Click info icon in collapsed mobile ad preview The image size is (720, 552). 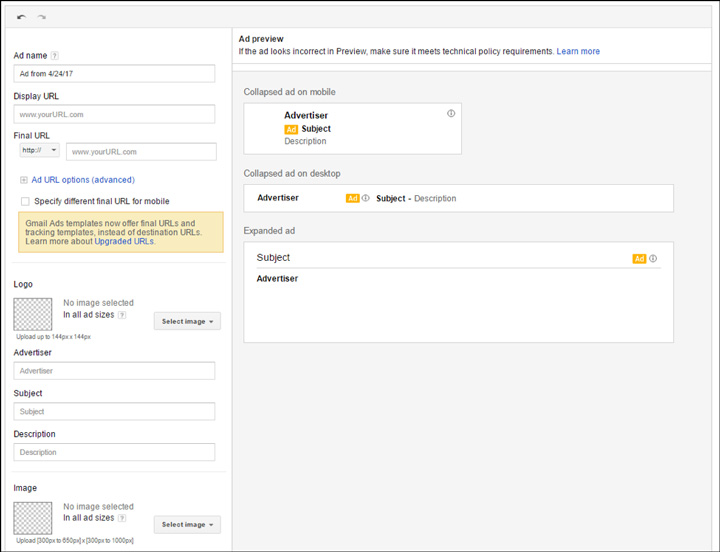[451, 113]
